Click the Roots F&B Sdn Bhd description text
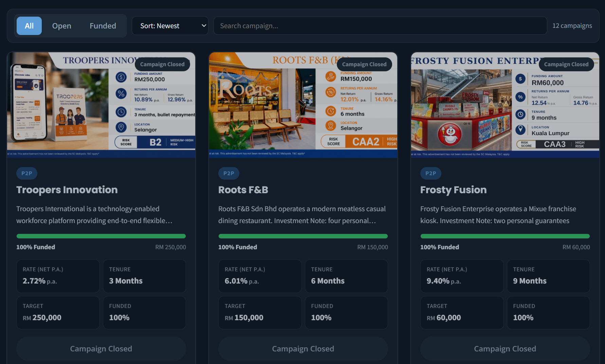The image size is (605, 364). pyautogui.click(x=302, y=215)
